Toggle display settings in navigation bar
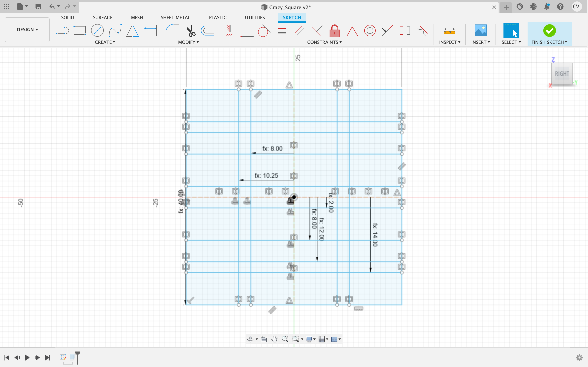This screenshot has width=588, height=367. (311, 339)
